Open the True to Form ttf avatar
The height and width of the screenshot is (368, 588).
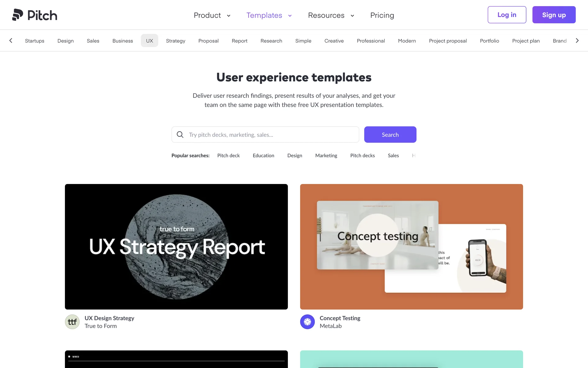[x=72, y=322]
